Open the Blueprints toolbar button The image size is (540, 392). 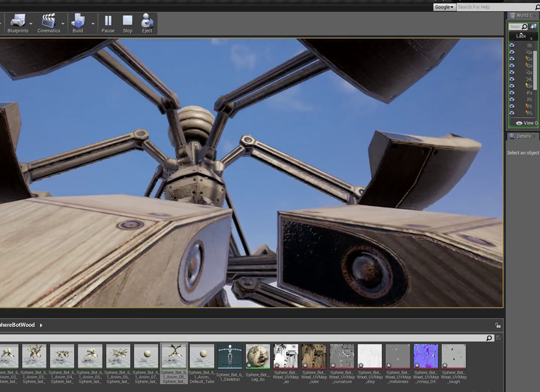pos(18,24)
